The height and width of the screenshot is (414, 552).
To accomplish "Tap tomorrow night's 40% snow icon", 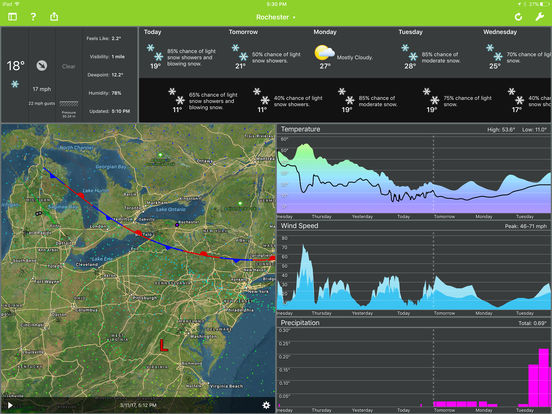I will [261, 96].
